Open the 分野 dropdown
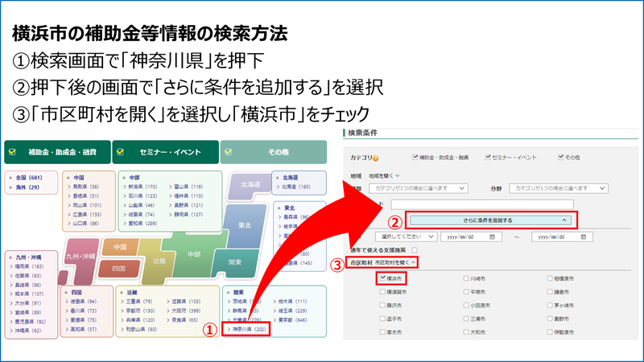 [557, 187]
